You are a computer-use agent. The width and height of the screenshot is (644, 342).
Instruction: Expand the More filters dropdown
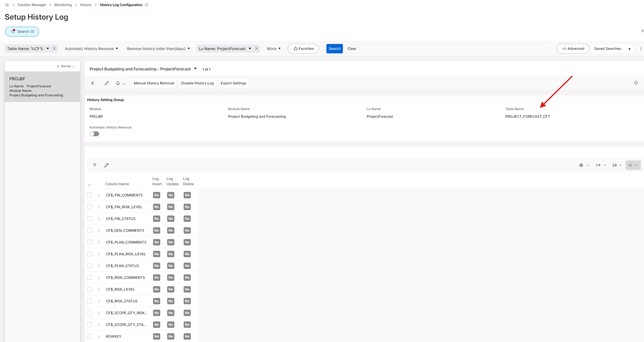tap(273, 49)
